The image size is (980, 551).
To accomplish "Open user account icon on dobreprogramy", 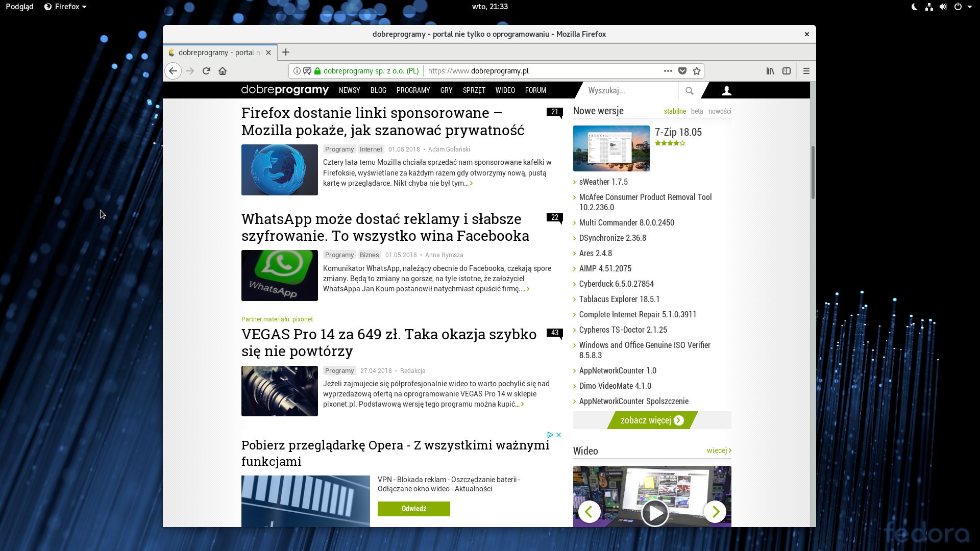I will pos(726,90).
